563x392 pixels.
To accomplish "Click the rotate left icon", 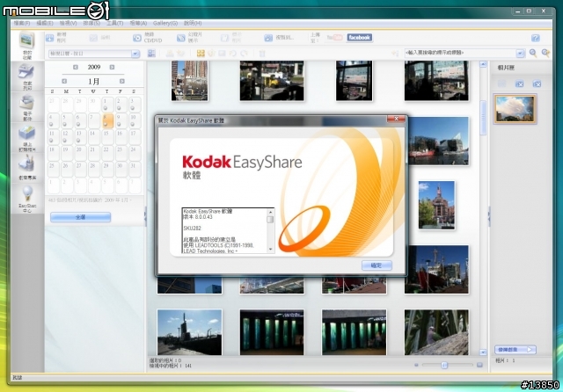I will pyautogui.click(x=232, y=54).
